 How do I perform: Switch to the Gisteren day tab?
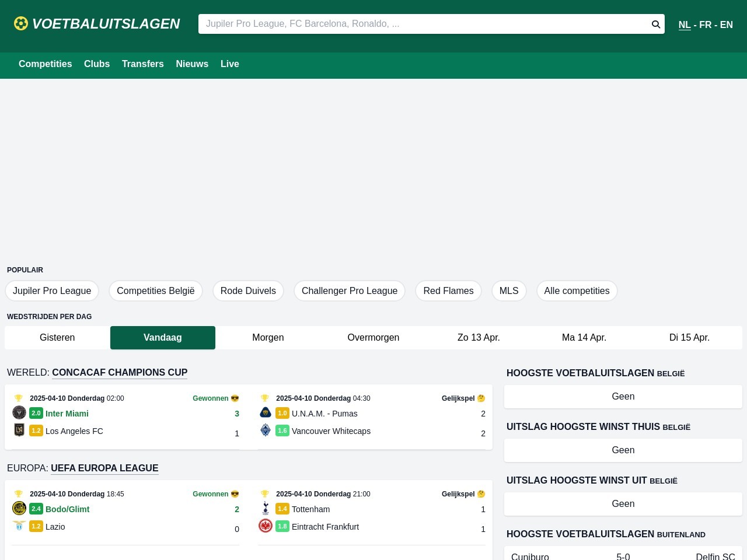click(57, 338)
